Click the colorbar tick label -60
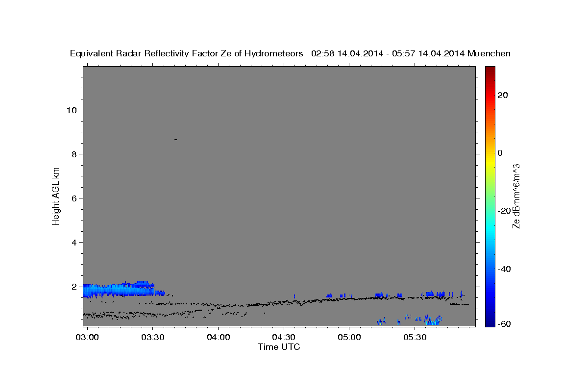Image resolution: width=588 pixels, height=392 pixels. coord(504,323)
